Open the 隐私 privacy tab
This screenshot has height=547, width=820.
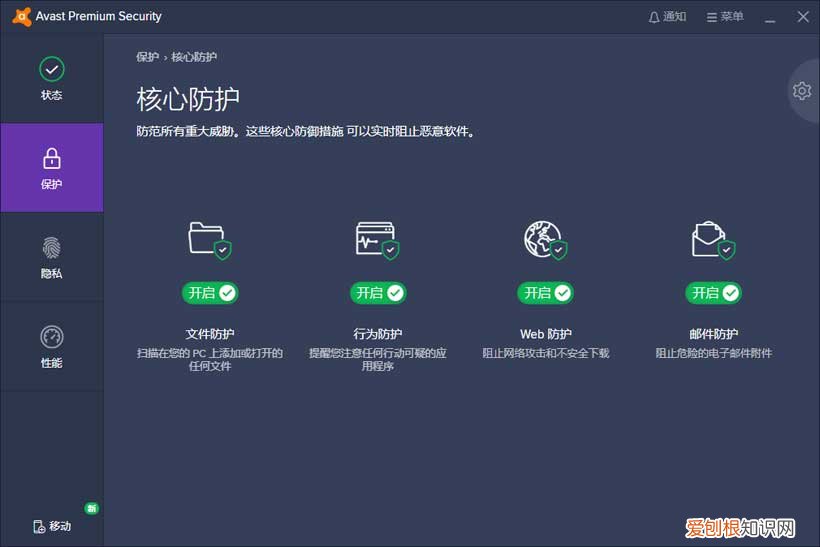[51, 257]
